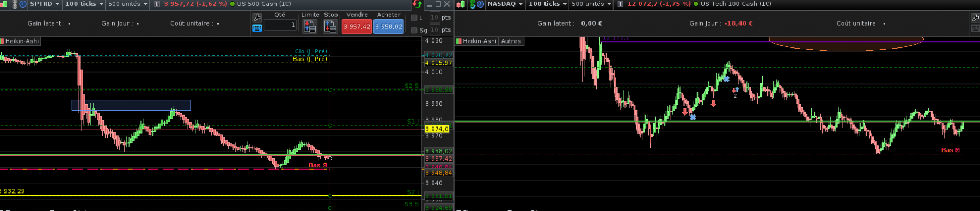Enable the L checkbox
This screenshot has width=980, height=211.
pos(414,18)
